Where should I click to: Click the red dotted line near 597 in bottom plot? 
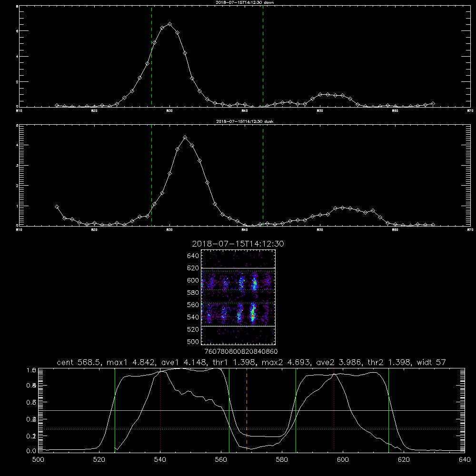pyautogui.click(x=334, y=410)
